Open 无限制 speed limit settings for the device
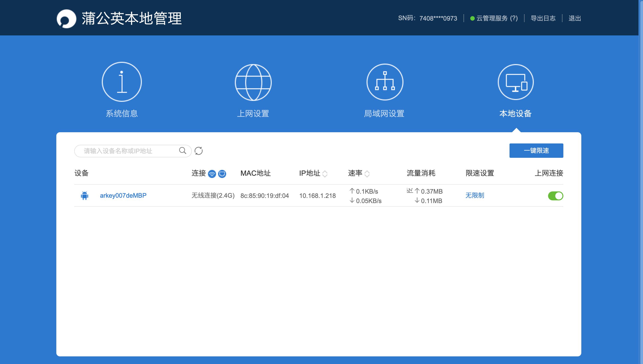The image size is (643, 364). 474,195
